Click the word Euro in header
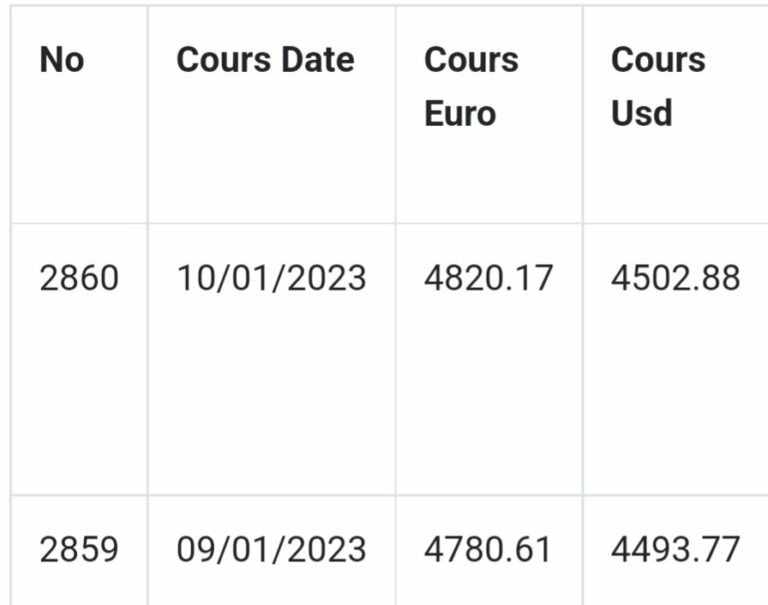 [460, 114]
